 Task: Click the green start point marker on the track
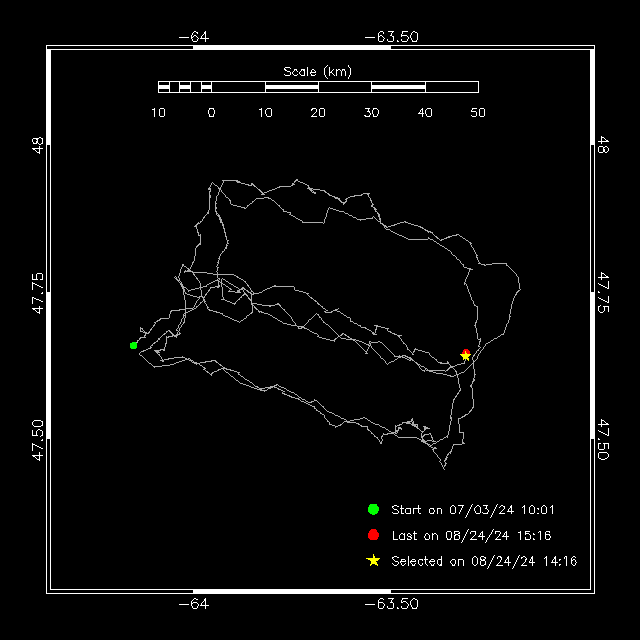tap(133, 346)
